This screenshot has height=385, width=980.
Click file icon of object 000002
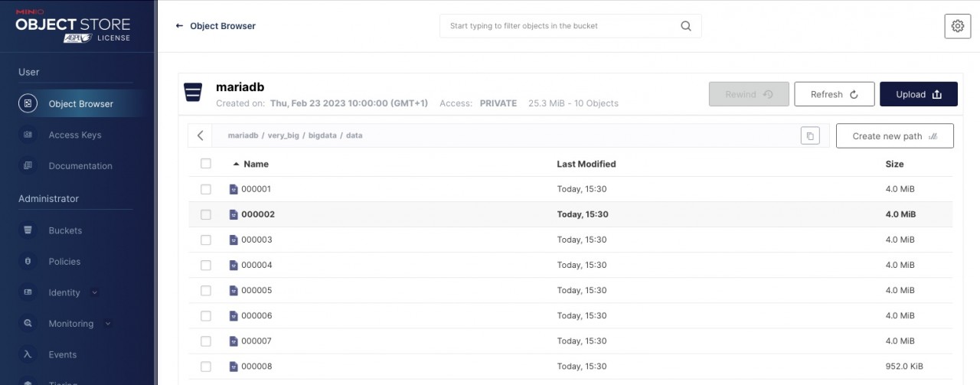(x=234, y=214)
